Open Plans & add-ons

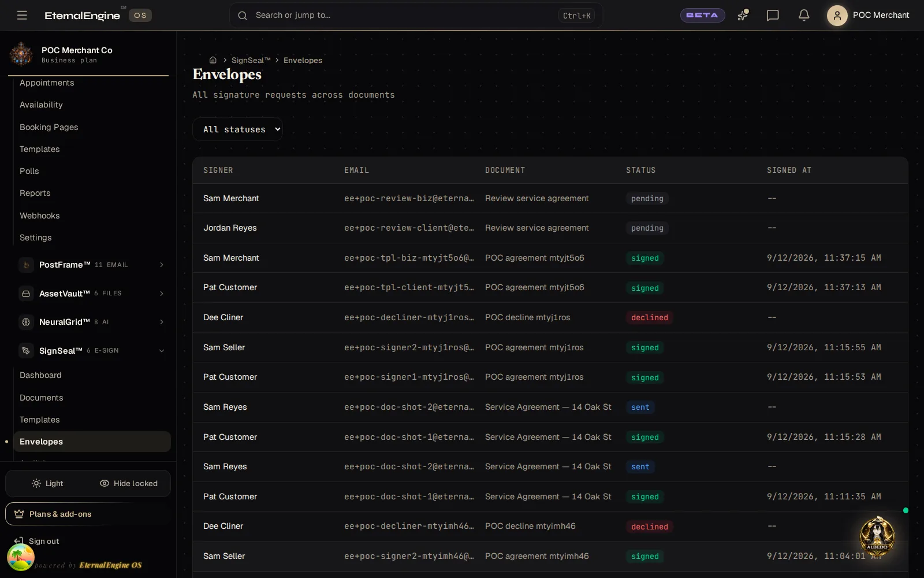coord(88,514)
